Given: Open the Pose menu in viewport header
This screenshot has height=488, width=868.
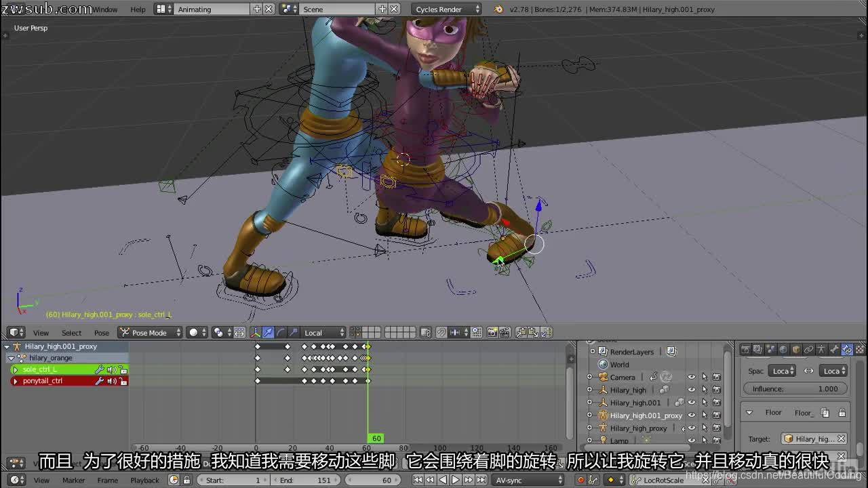Looking at the screenshot, I should [102, 333].
